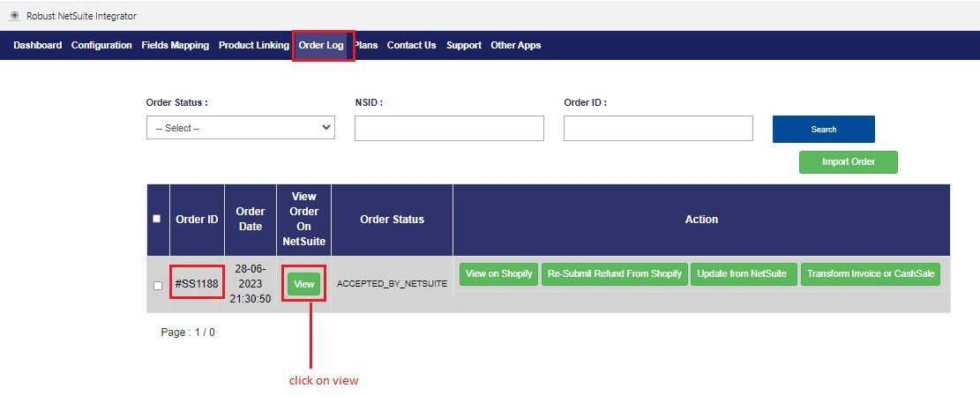Image resolution: width=980 pixels, height=396 pixels.
Task: Click the View on Shopify button
Action: (498, 274)
